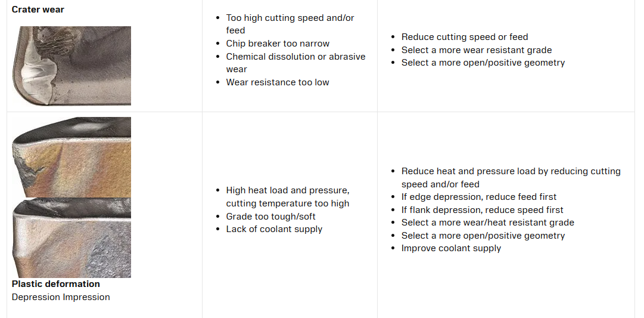The width and height of the screenshot is (644, 318).
Task: Click 'Chemical dissolution or abrasive wear' bullet
Action: click(x=295, y=63)
